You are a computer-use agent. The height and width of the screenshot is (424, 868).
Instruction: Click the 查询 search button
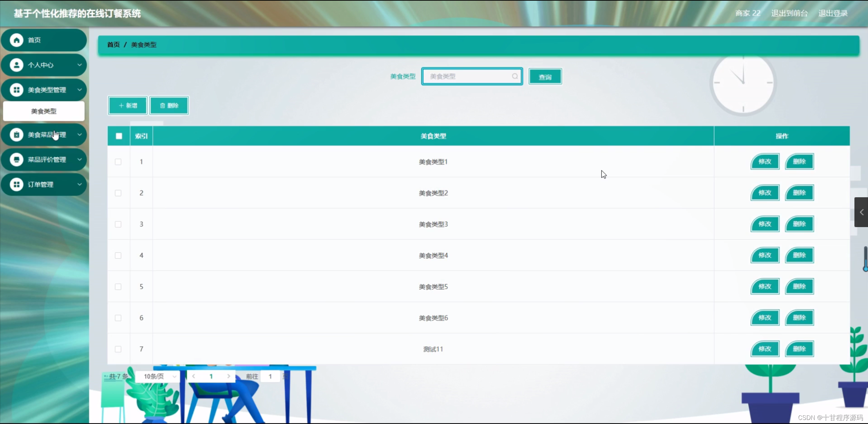545,77
